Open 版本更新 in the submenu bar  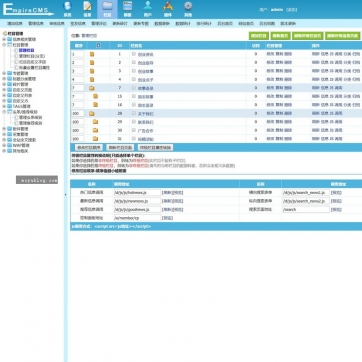point(288,24)
